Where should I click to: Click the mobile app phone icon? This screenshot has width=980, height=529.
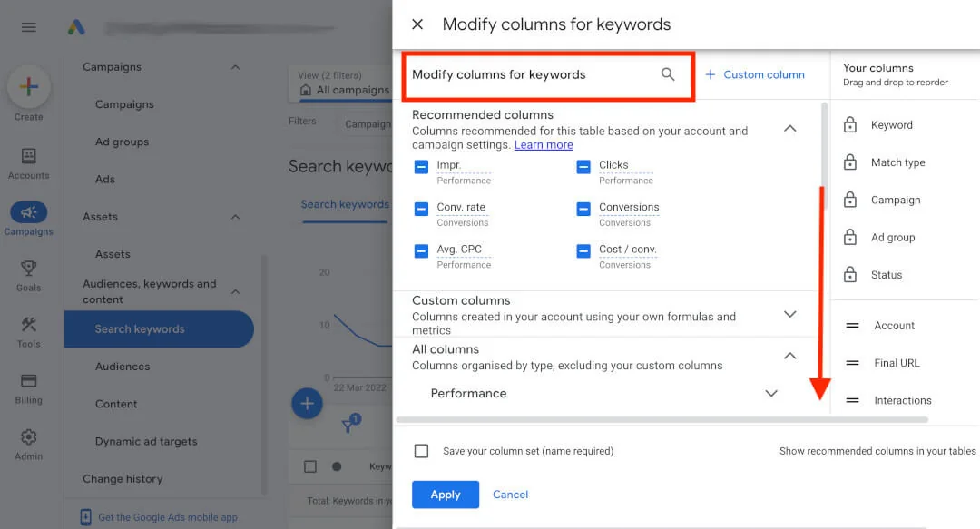85,517
